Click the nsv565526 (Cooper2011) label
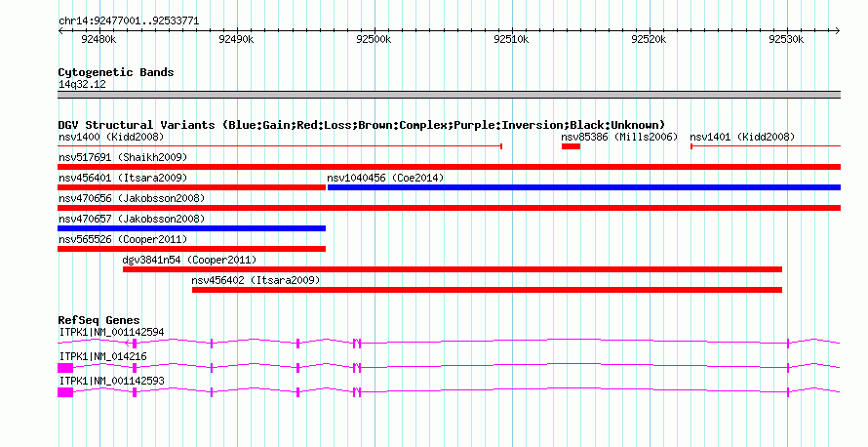Screen dimensions: 868x447 tap(123, 239)
